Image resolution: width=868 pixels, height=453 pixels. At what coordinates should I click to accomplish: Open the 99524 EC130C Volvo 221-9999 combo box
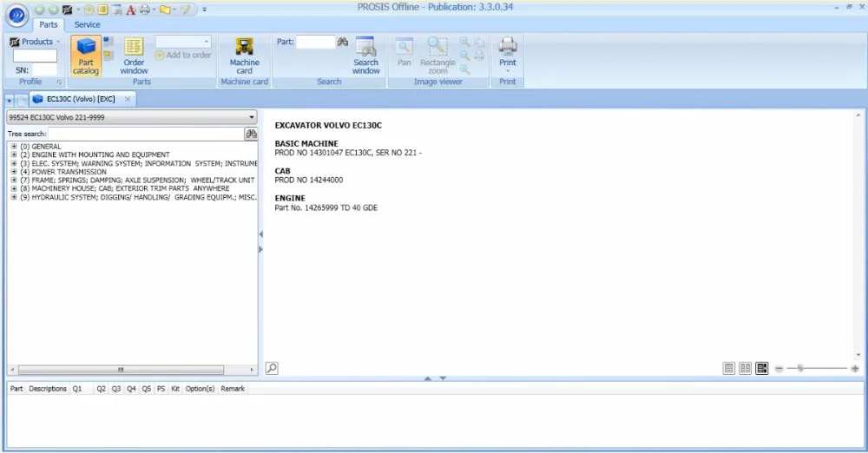[132, 117]
